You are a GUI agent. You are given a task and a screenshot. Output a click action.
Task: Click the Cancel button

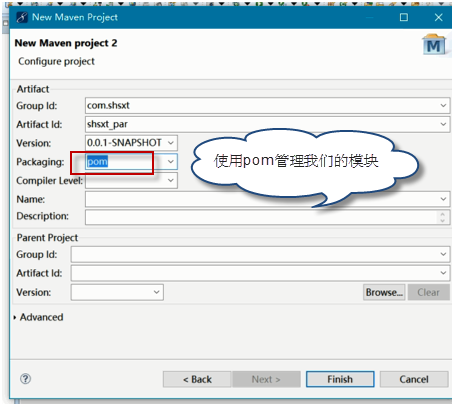coord(414,379)
